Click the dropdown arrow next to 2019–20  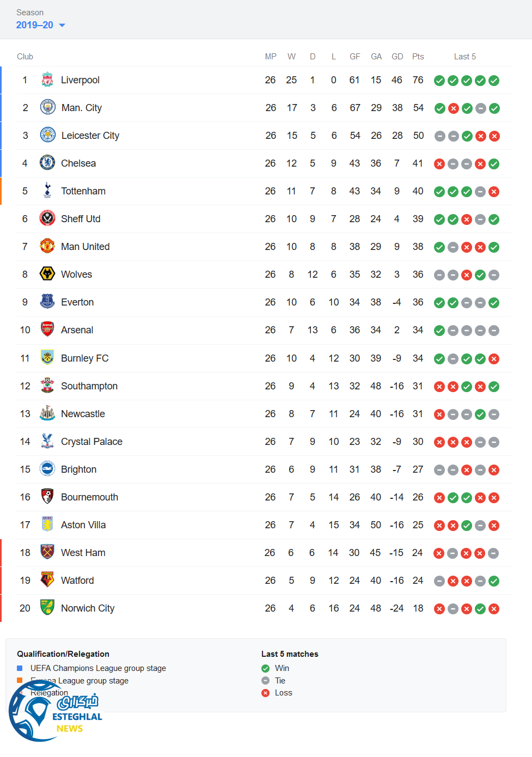pos(62,26)
